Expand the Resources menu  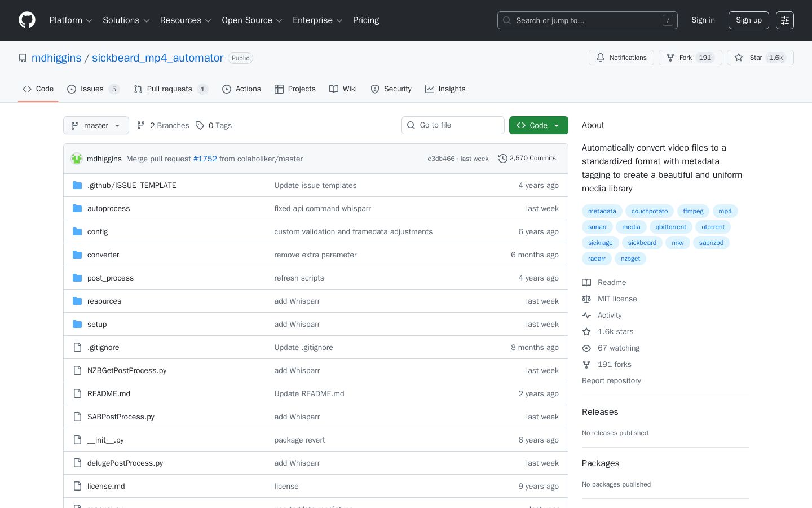186,20
